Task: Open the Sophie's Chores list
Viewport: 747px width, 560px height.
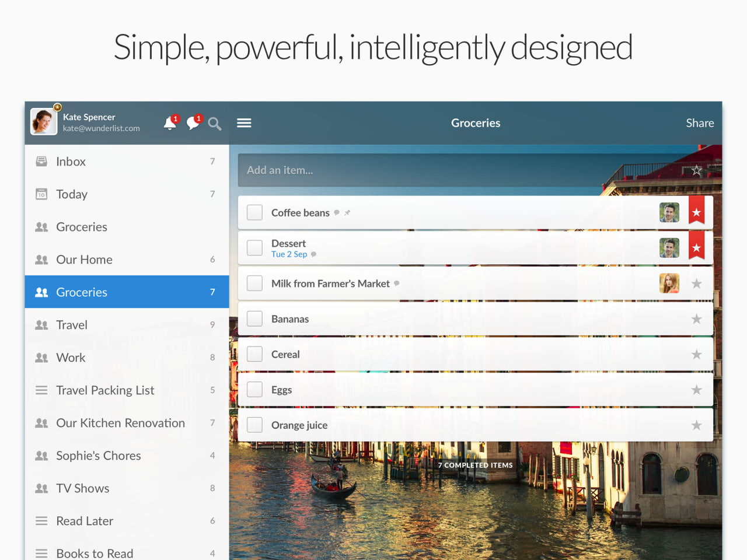Action: pyautogui.click(x=98, y=456)
